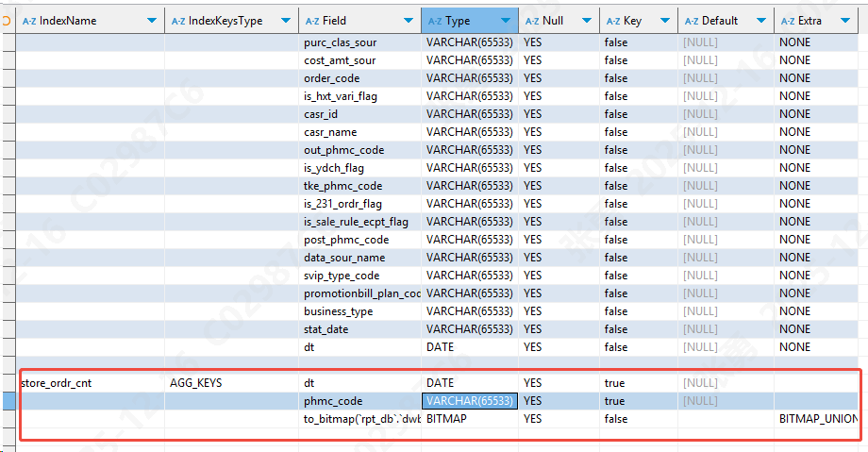Open the Type column filter dropdown

pyautogui.click(x=506, y=21)
